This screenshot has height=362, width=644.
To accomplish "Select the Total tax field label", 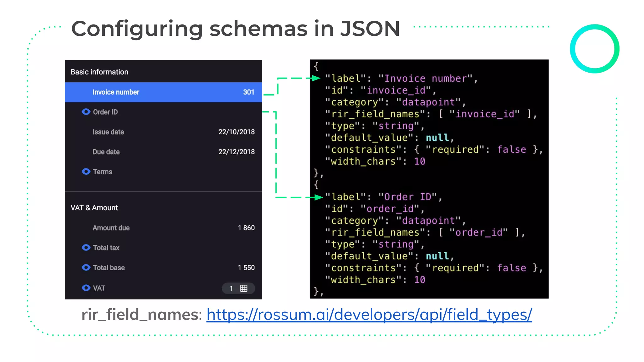I will pyautogui.click(x=106, y=248).
